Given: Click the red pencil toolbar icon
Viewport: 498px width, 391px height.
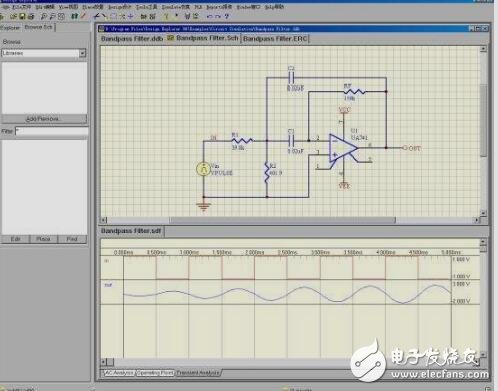Looking at the screenshot, I should (x=83, y=16).
